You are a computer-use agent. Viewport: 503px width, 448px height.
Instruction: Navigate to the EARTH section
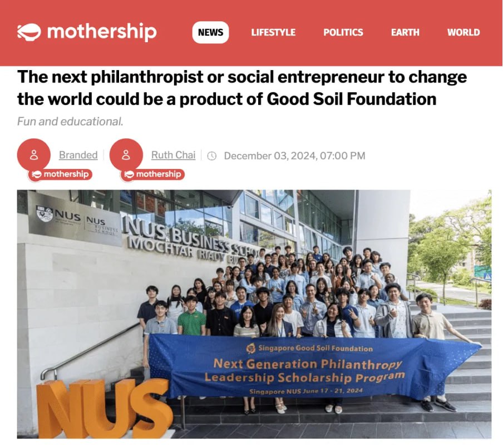[x=405, y=32]
